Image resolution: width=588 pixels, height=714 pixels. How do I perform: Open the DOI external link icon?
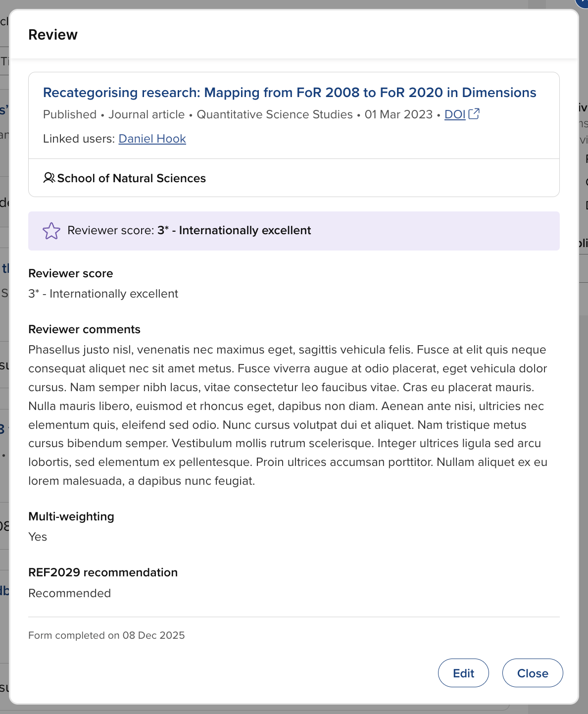(x=474, y=114)
